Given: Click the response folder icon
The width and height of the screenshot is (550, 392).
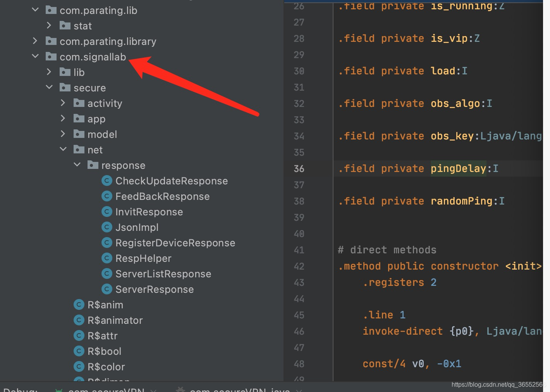Looking at the screenshot, I should pyautogui.click(x=93, y=165).
